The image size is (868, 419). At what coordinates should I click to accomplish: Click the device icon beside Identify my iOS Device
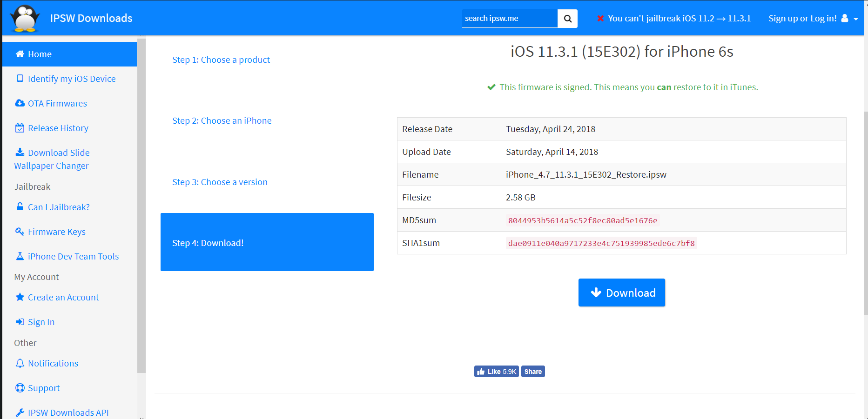coord(20,79)
